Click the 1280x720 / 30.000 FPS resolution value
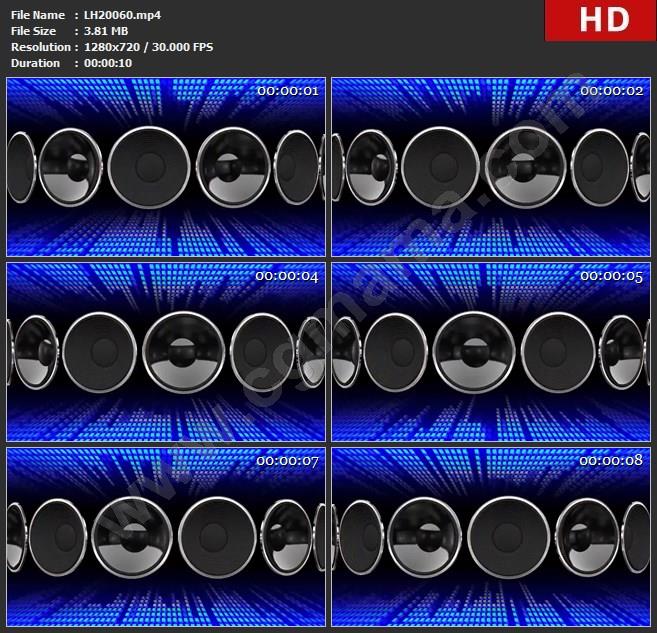657x633 pixels. (x=148, y=47)
